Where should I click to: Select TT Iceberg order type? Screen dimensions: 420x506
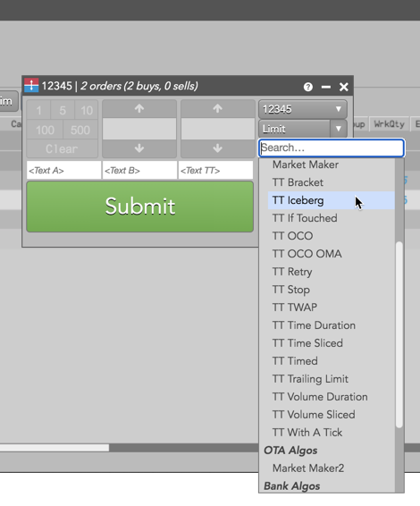coord(331,200)
